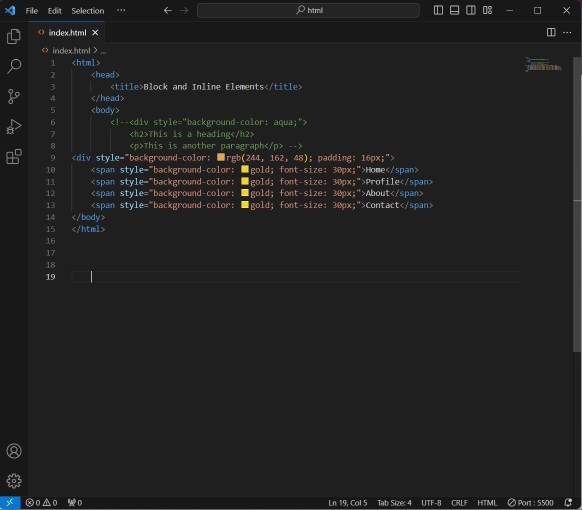
Task: Click the HTML language mode button
Action: tap(487, 503)
